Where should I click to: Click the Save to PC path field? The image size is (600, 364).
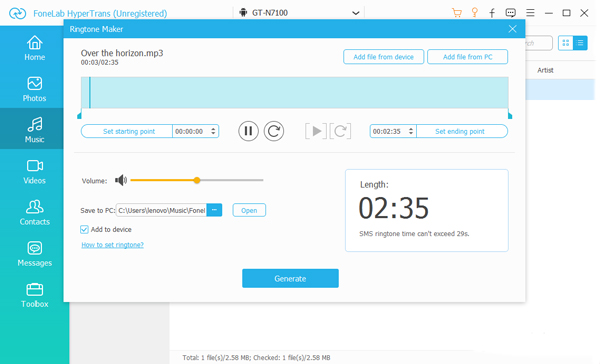pos(161,210)
